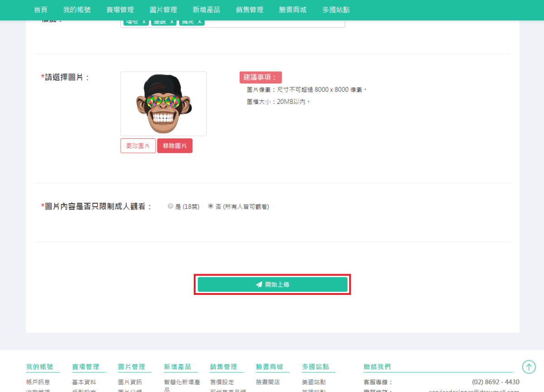544x392 pixels.
Task: Open 新增產品 in the top navigation bar
Action: pyautogui.click(x=206, y=10)
